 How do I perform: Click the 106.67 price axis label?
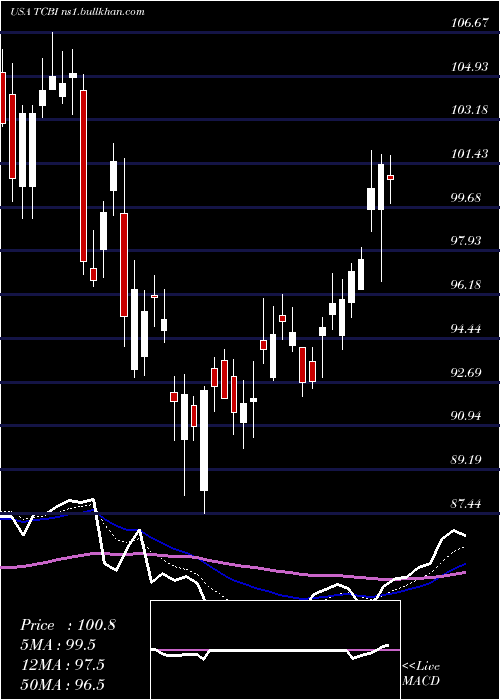tap(469, 24)
